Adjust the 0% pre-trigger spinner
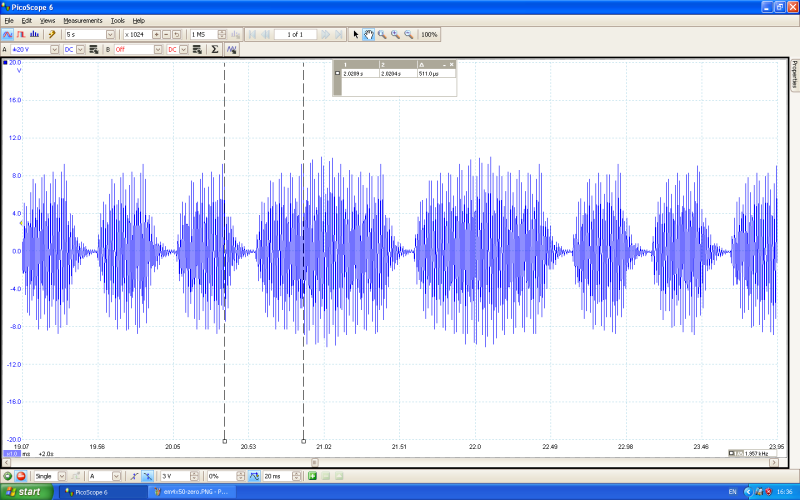The width and height of the screenshot is (800, 500). (241, 476)
